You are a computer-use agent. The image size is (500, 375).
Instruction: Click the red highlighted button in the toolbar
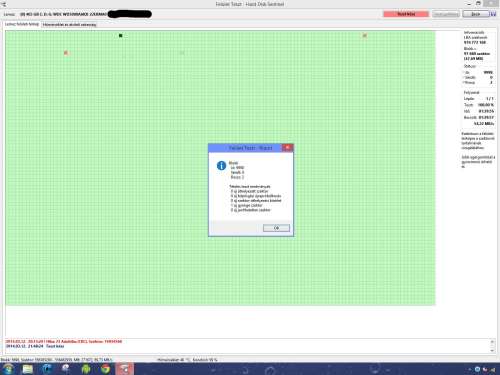[406, 14]
